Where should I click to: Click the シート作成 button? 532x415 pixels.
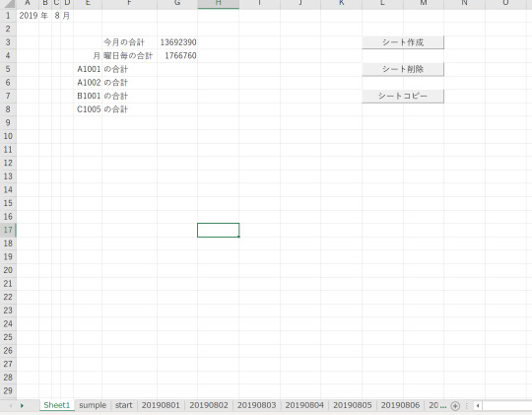click(403, 42)
